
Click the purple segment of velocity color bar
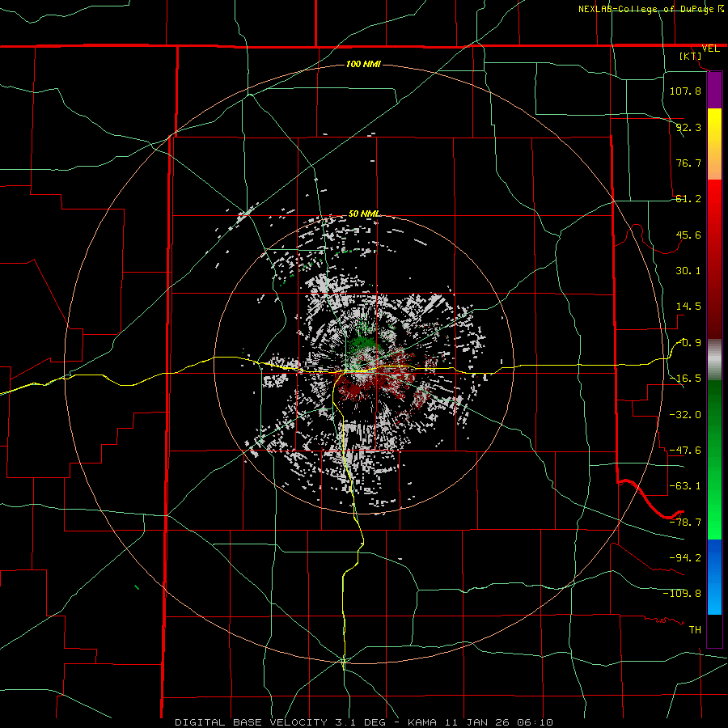[x=714, y=91]
